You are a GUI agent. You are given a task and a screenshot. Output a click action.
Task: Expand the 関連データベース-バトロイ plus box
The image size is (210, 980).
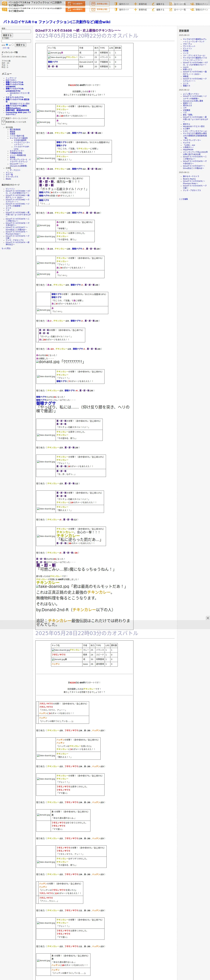click(x=3, y=119)
